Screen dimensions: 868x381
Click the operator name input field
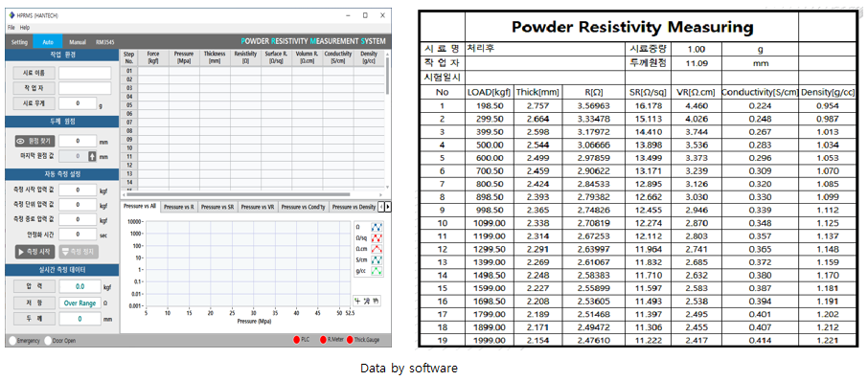click(x=85, y=88)
